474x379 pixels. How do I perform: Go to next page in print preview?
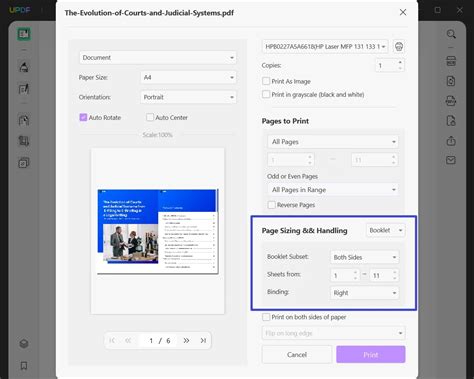pos(186,340)
